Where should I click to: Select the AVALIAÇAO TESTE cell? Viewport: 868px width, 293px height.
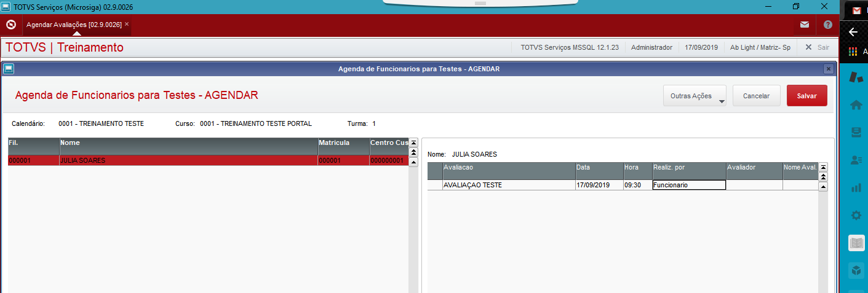(509, 185)
